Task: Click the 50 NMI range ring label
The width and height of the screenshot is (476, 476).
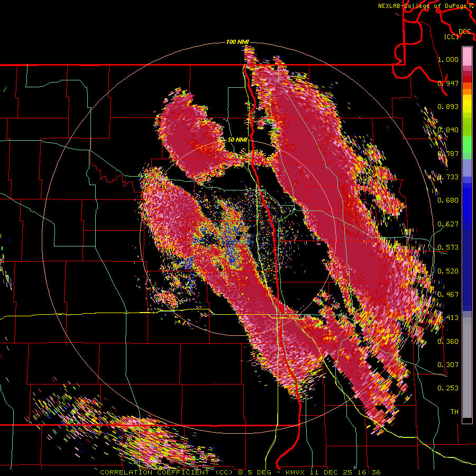Action: 237,140
